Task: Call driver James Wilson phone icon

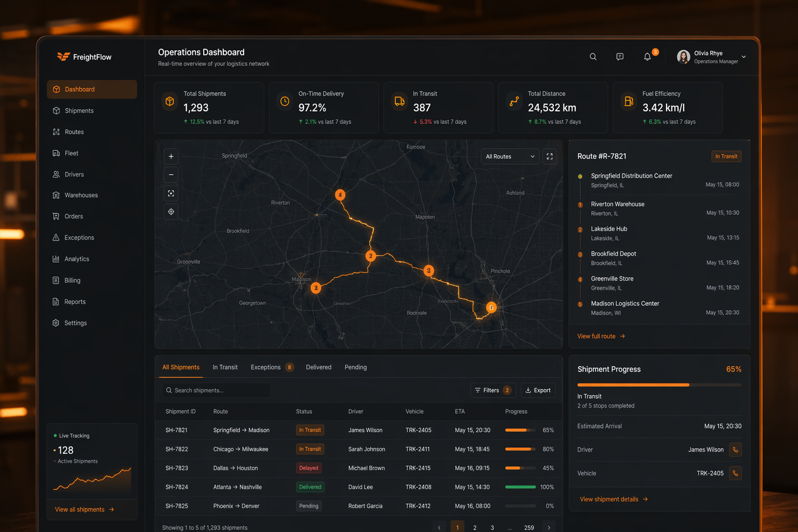Action: point(735,449)
